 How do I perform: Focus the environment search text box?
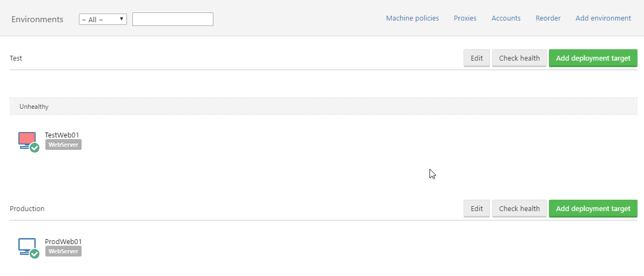(173, 19)
